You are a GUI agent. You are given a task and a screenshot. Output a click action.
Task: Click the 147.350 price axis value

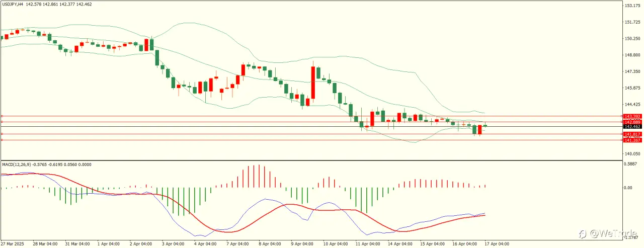pos(632,71)
